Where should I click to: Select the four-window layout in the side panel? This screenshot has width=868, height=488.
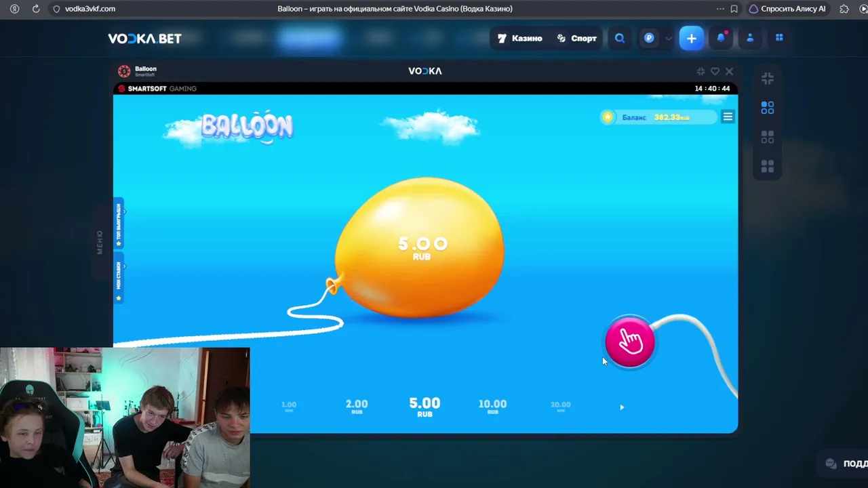click(x=768, y=166)
